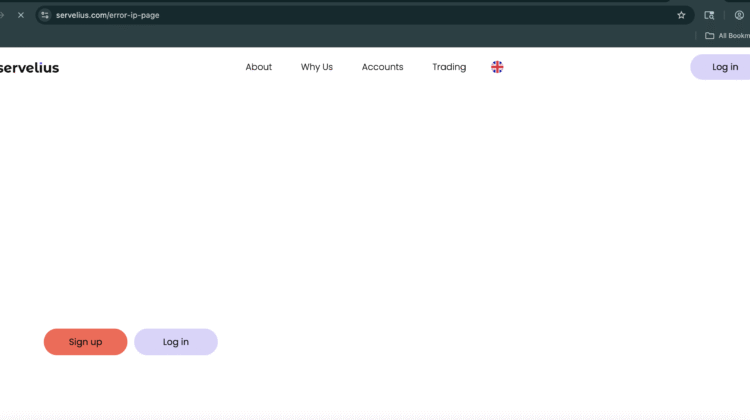
Task: Click the forward navigation arrow
Action: click(x=3, y=15)
